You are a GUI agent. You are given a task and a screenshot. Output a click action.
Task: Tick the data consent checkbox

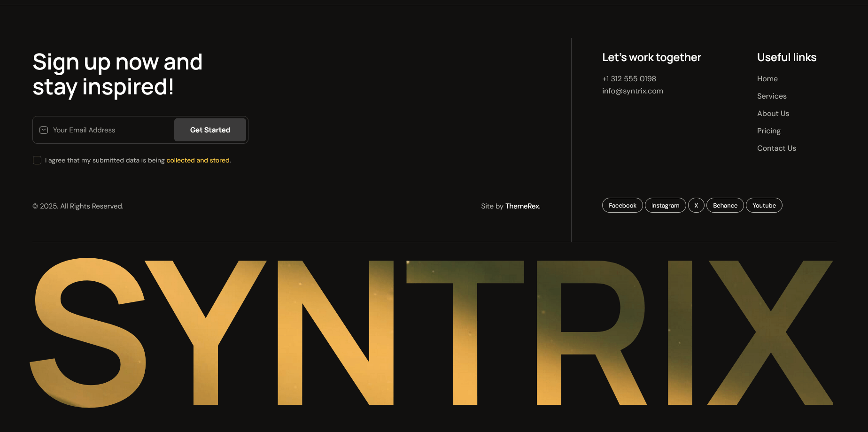[37, 161]
